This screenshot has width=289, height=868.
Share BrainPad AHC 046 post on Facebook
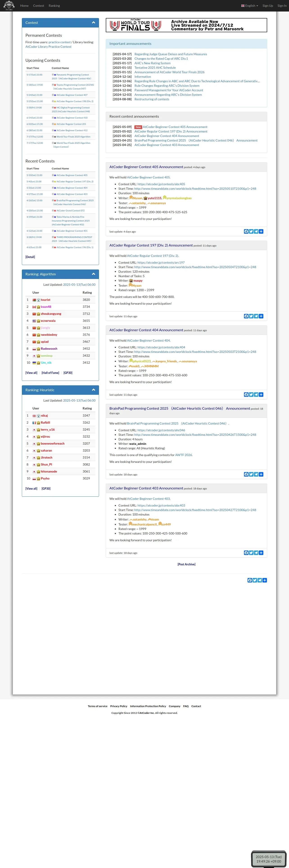pyautogui.click(x=246, y=474)
